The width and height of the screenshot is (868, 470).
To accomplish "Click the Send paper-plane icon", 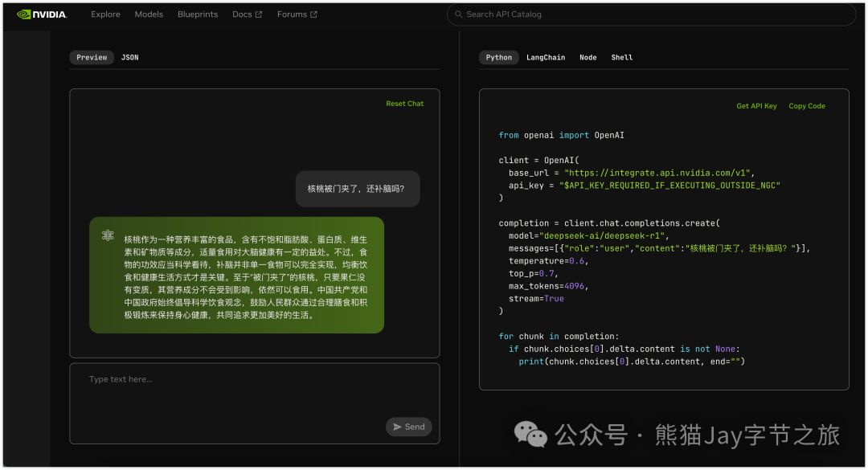I will coord(397,427).
